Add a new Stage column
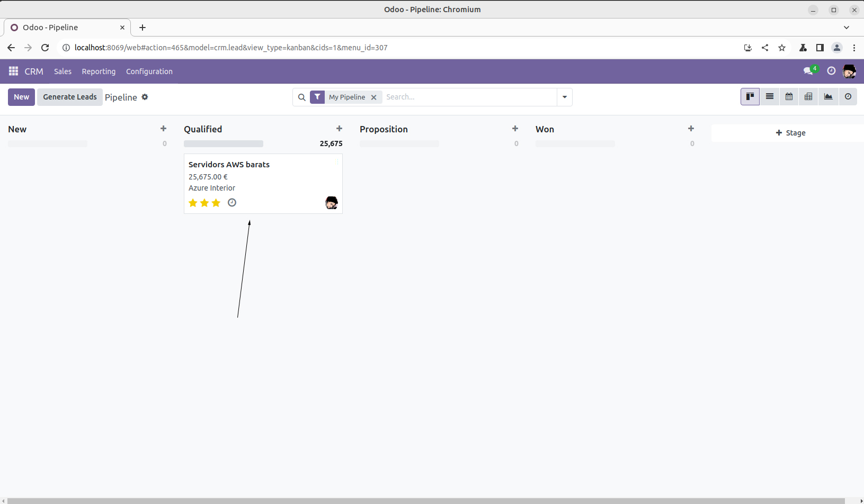Screen dimensions: 864x504 pos(790,133)
